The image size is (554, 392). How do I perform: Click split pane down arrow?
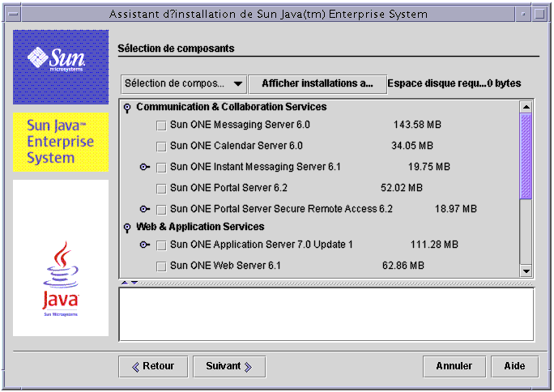134,283
